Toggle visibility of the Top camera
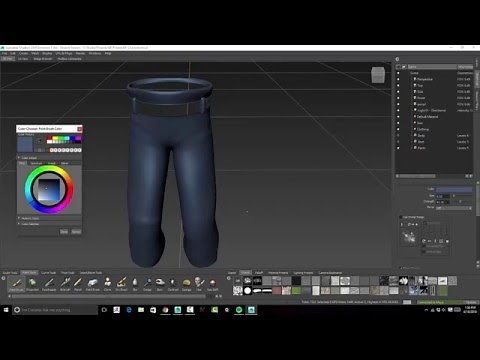 [x=398, y=85]
